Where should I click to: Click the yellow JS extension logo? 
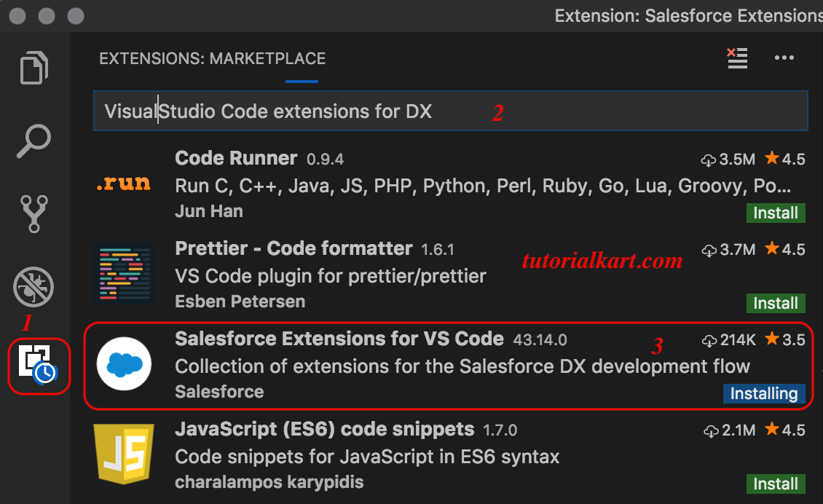coord(124,454)
